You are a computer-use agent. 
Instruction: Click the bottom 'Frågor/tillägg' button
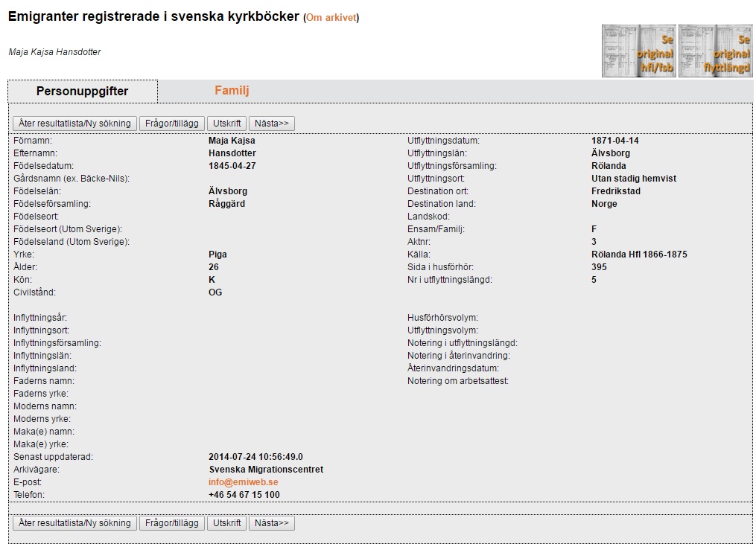(171, 523)
